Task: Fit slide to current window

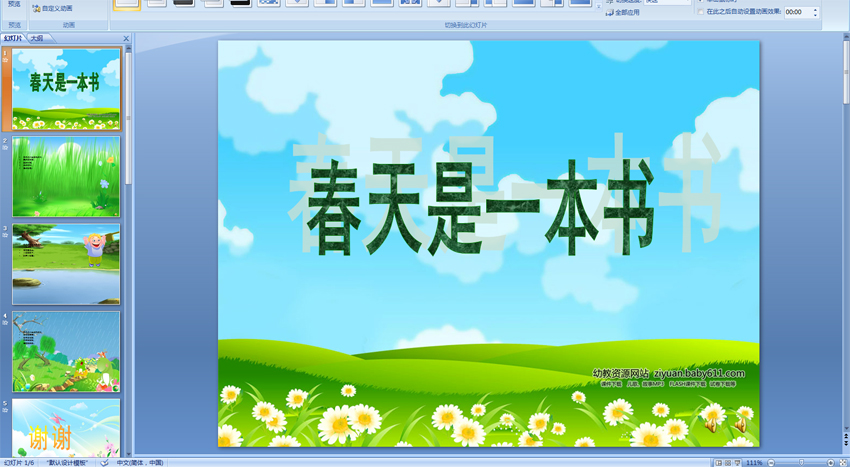Action: 843,463
